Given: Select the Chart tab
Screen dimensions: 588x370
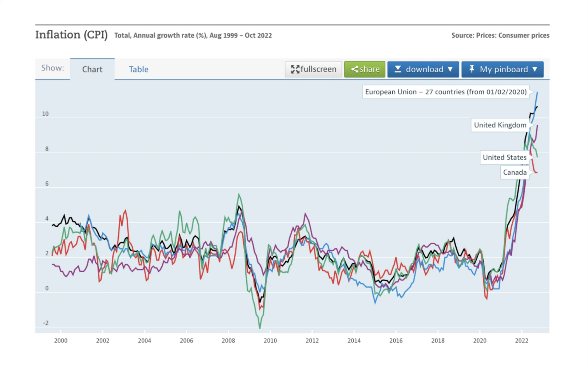Looking at the screenshot, I should tap(92, 69).
